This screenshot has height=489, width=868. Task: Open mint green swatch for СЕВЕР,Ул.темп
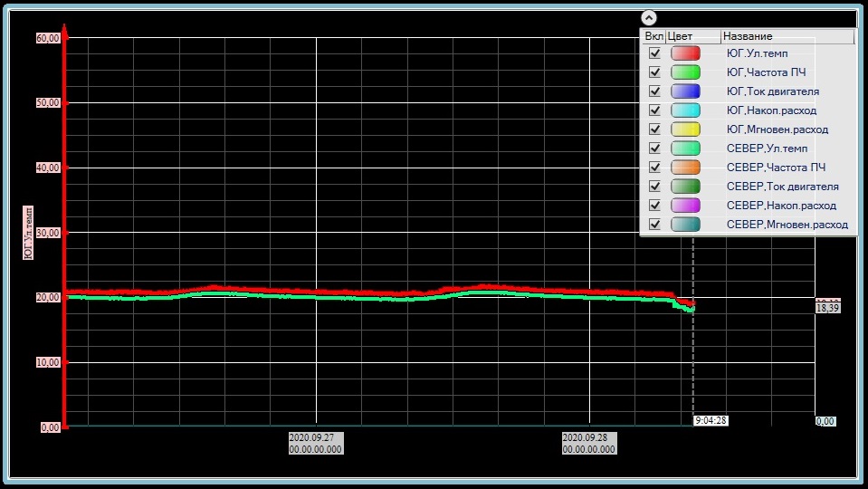coord(685,148)
